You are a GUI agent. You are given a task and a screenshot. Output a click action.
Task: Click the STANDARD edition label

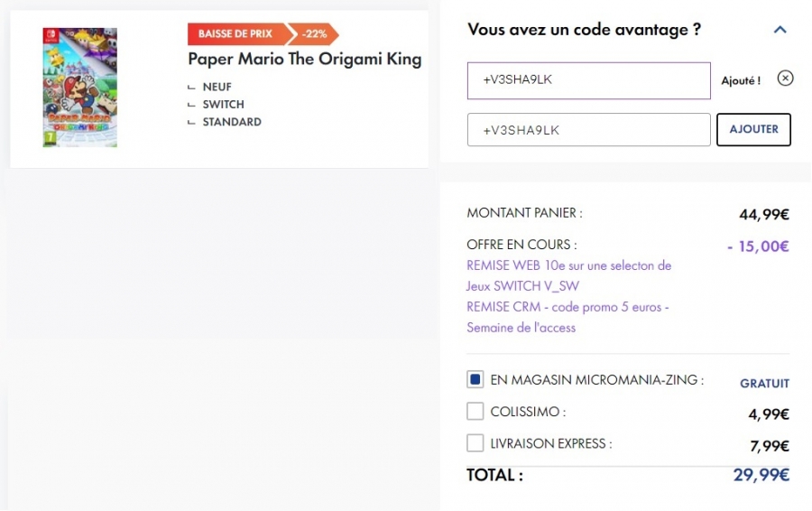coord(232,122)
